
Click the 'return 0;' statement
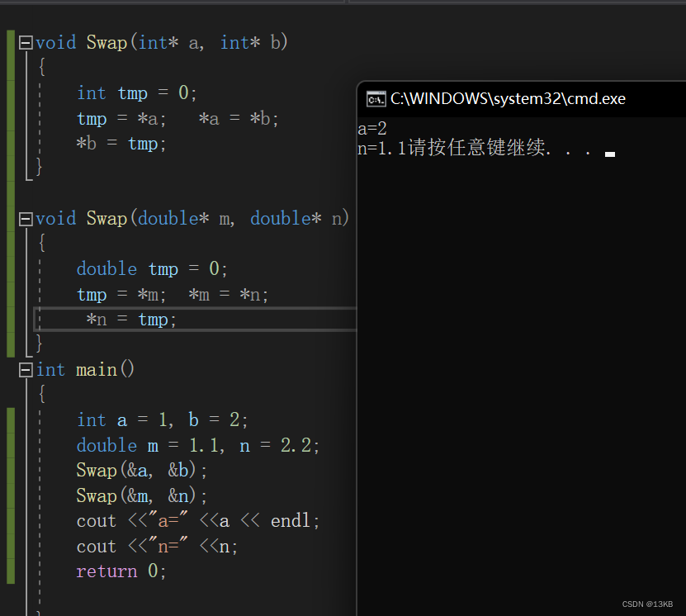(121, 571)
